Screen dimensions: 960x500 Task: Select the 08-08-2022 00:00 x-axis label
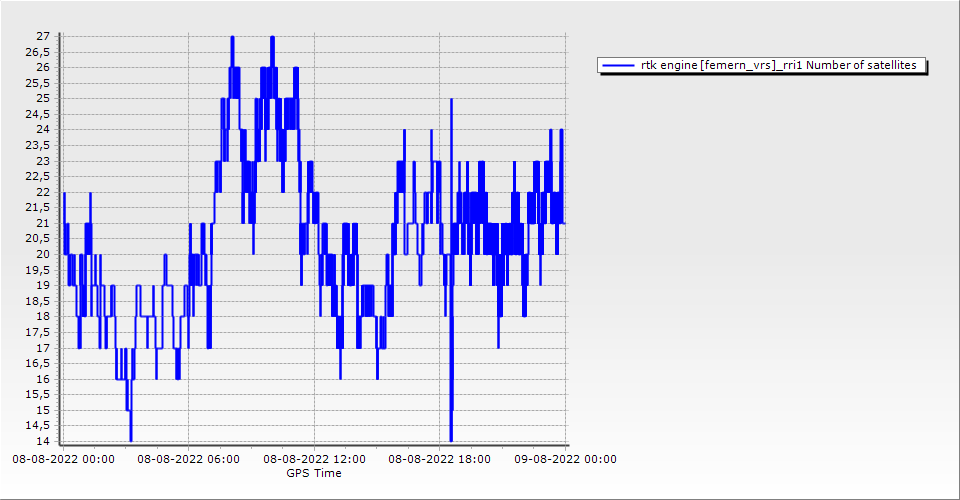click(x=63, y=460)
